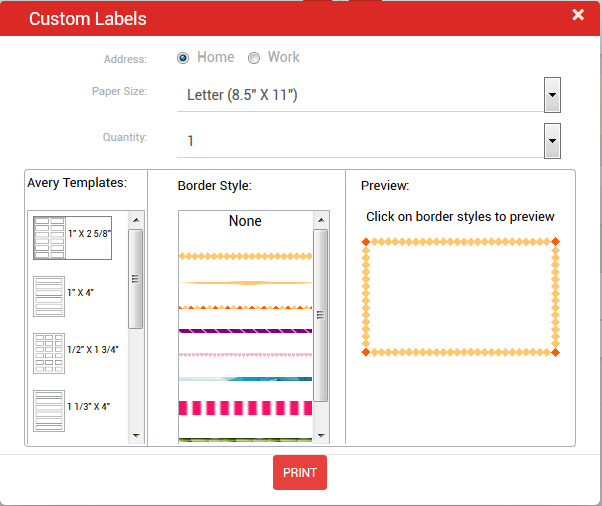Screen dimensions: 602x506
Task: Select None in border style list
Action: coord(245,221)
